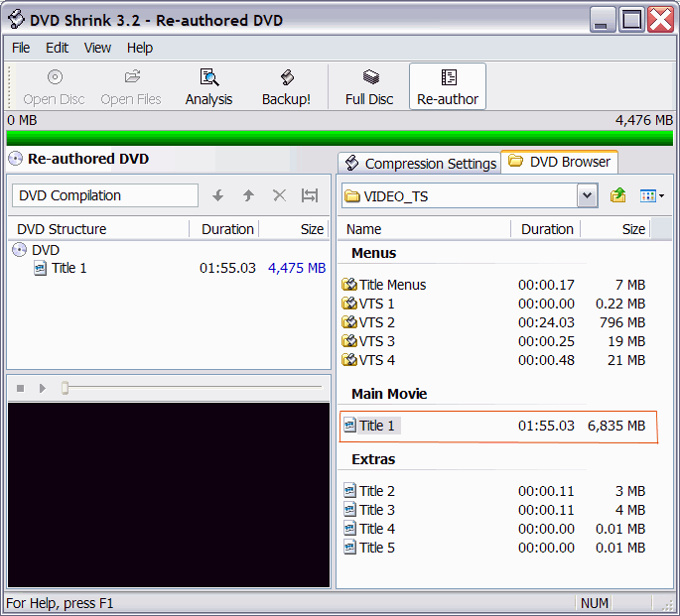
Task: Select the Re-author mode button
Action: pos(448,86)
